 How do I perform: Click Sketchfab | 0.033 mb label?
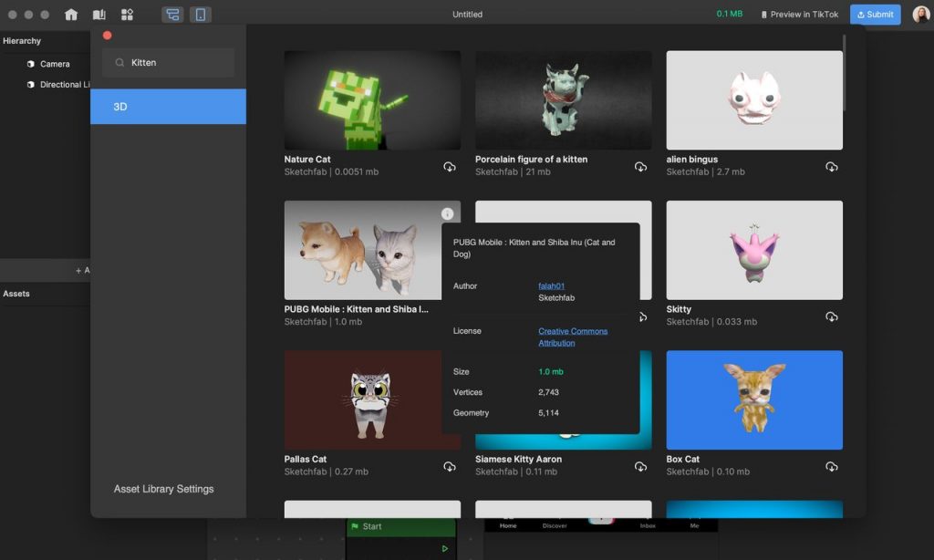coord(711,322)
